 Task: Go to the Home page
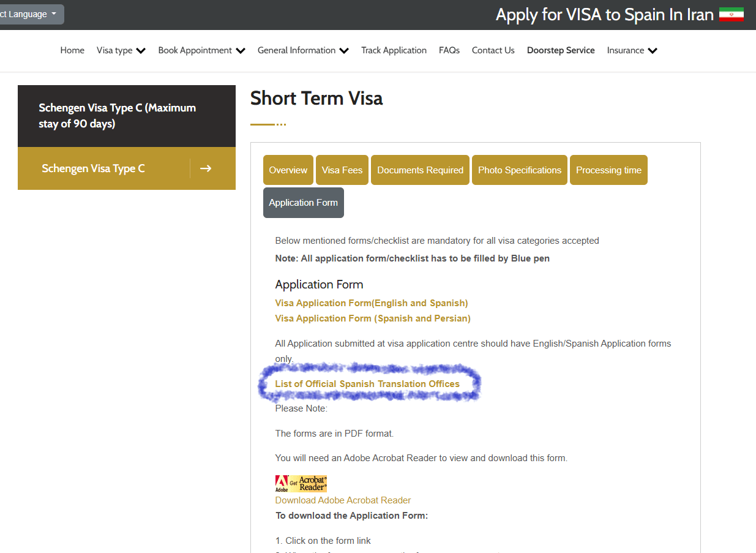[x=72, y=51]
